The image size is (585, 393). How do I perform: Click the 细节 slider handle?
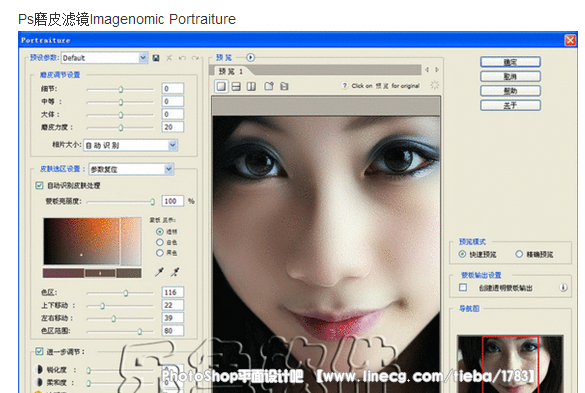point(121,89)
